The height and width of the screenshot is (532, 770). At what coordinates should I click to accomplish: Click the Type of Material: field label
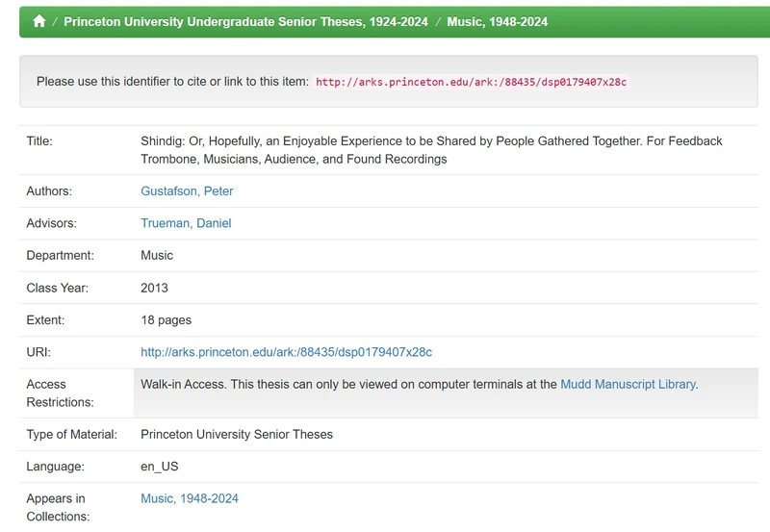pos(71,434)
